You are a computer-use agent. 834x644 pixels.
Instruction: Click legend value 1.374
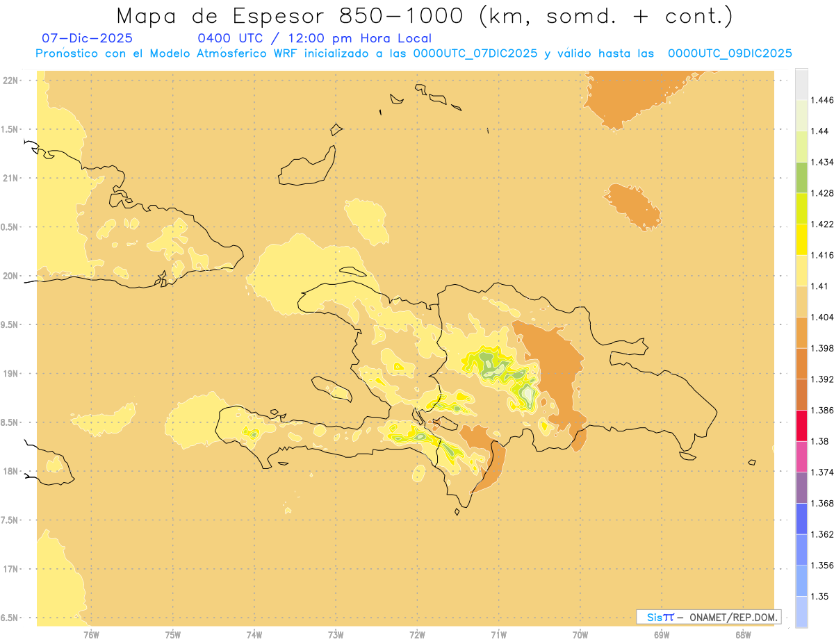(822, 472)
